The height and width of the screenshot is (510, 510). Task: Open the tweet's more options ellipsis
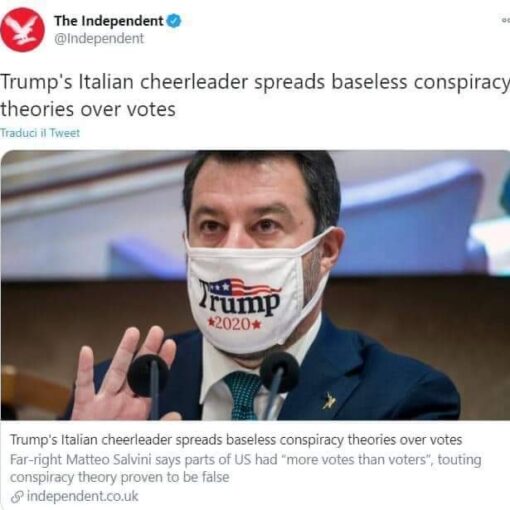point(506,21)
